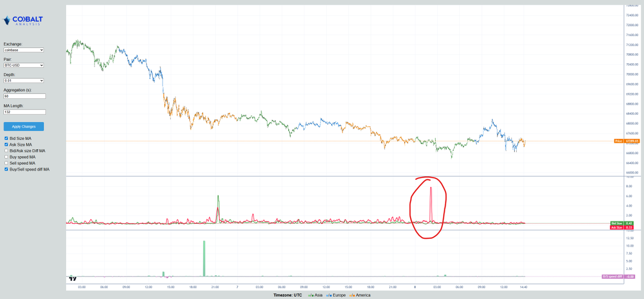The image size is (644, 299).
Task: Click the 'Exchange:' label
Action: point(13,44)
